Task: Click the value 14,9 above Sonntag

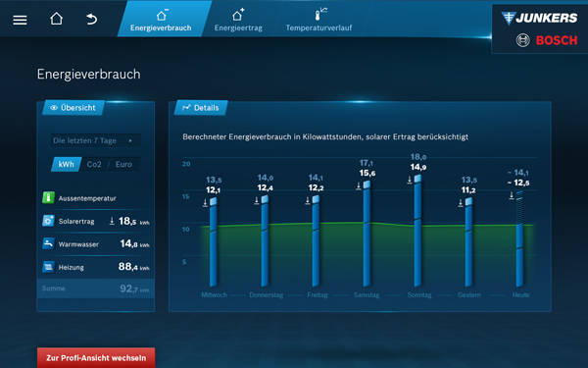Action: 418,167
